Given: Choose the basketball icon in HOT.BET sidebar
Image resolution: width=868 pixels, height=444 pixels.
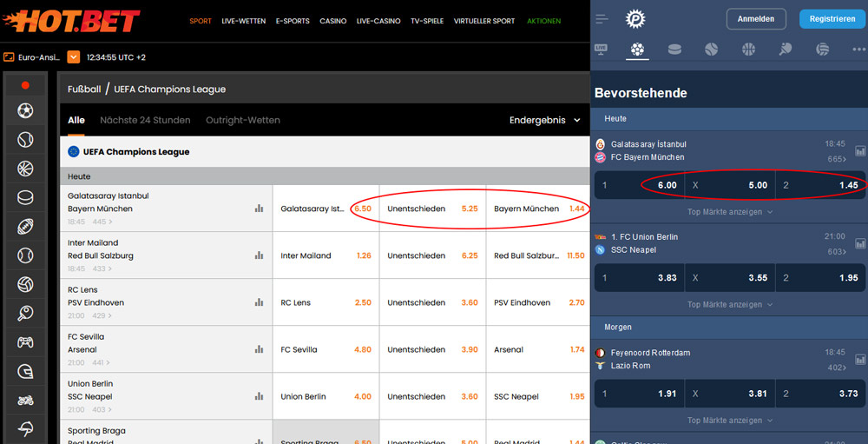Looking at the screenshot, I should click(25, 169).
